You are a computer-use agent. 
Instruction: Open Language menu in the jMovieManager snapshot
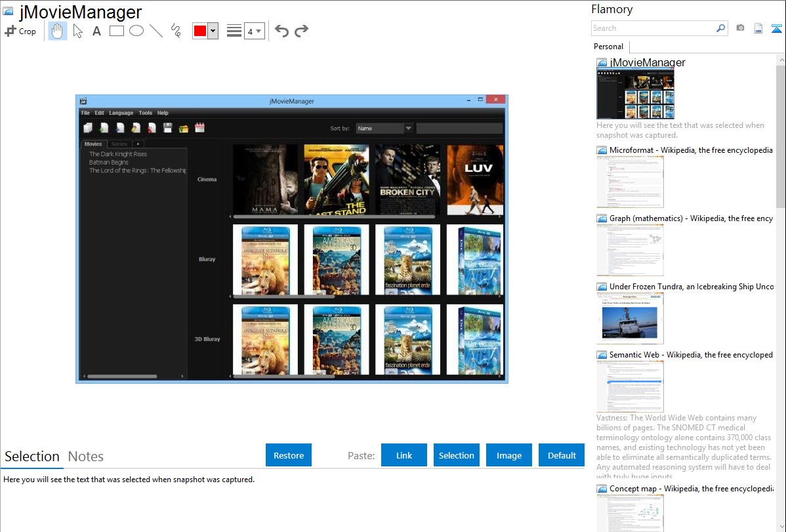(x=121, y=113)
